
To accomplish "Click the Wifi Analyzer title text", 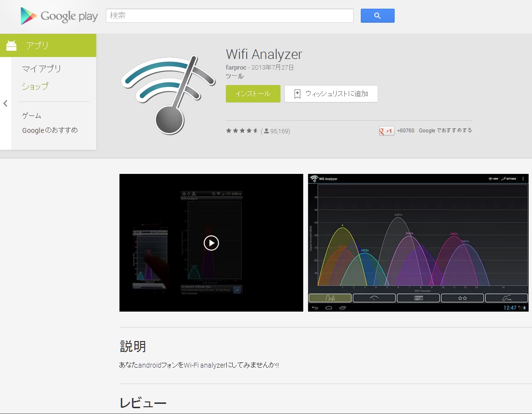I will coord(264,54).
